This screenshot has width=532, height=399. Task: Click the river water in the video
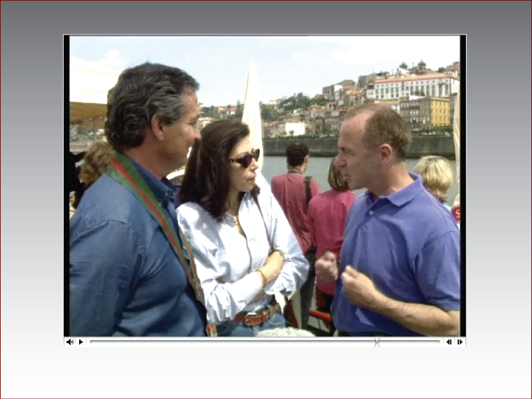point(313,165)
